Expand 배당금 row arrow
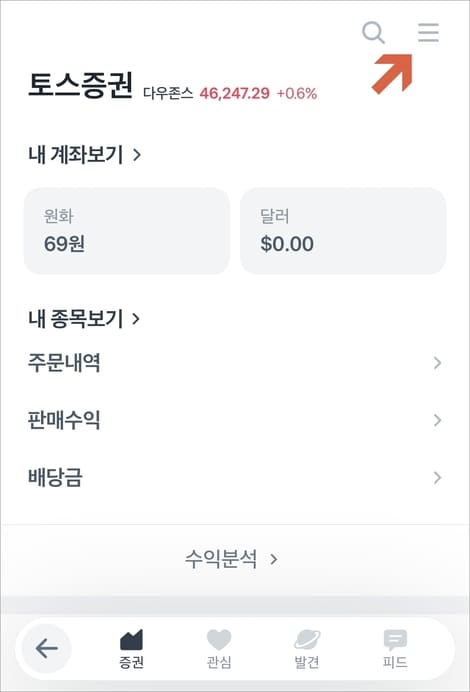Screen dimensions: 470x692 click(437, 477)
